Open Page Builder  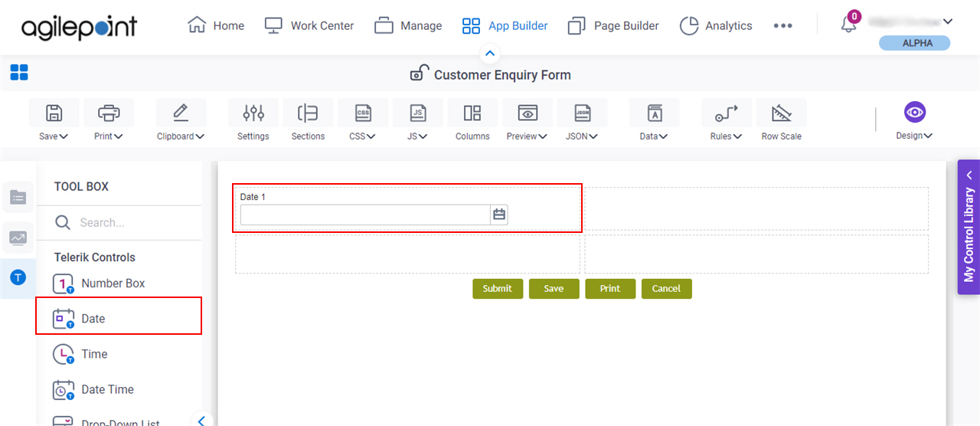click(x=613, y=25)
